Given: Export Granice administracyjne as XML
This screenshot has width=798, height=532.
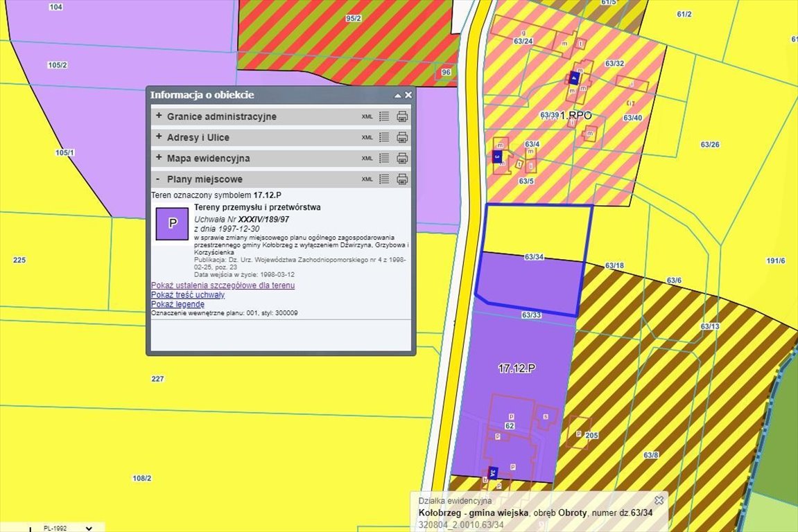Looking at the screenshot, I should pyautogui.click(x=367, y=116).
